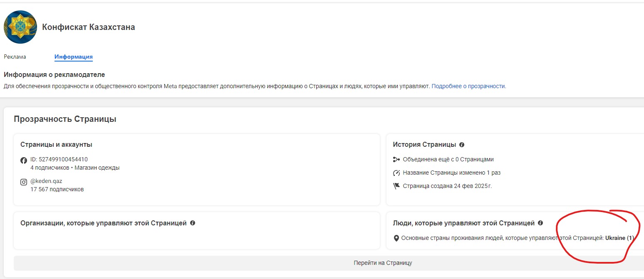644x279 pixels.
Task: Click the merge icon near Объединена
Action: point(396,159)
